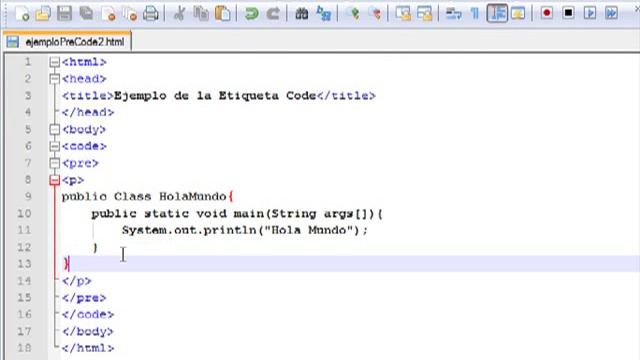Click the save-state icon on file tab
The width and height of the screenshot is (640, 360).
13,42
